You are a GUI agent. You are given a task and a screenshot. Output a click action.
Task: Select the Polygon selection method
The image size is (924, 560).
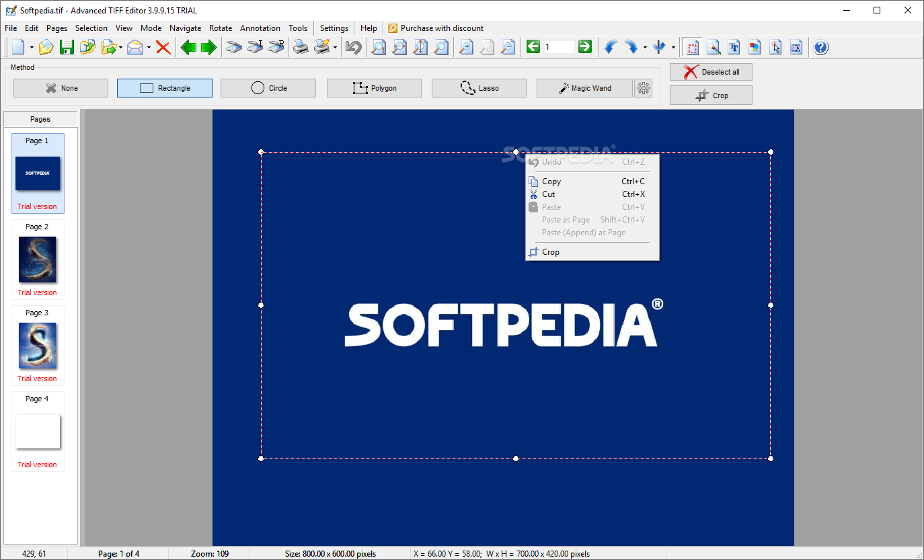point(374,88)
